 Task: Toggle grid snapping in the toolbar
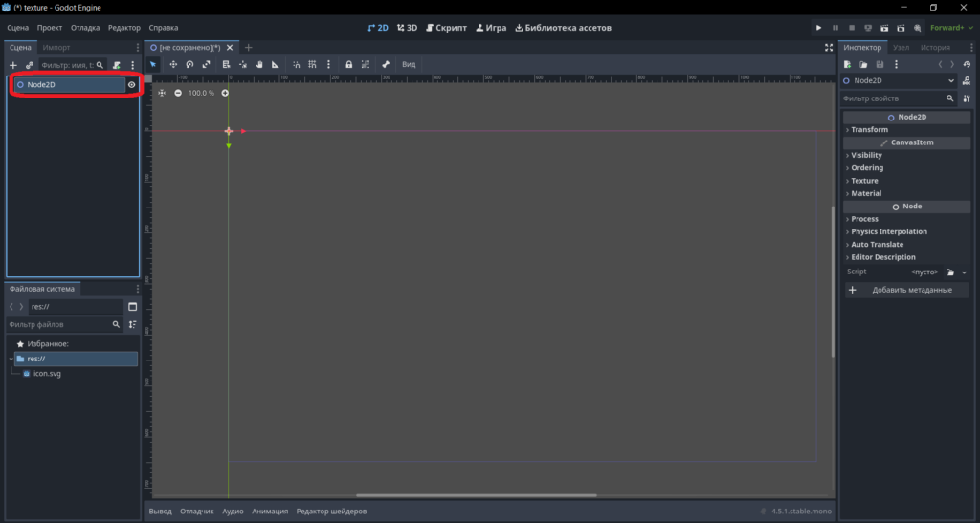pos(312,64)
